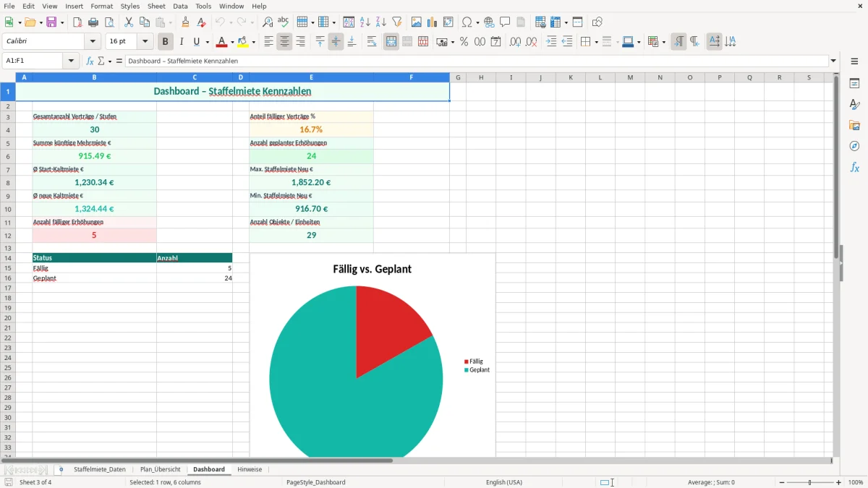The width and height of the screenshot is (868, 488).
Task: Click the Save document icon
Action: (52, 22)
